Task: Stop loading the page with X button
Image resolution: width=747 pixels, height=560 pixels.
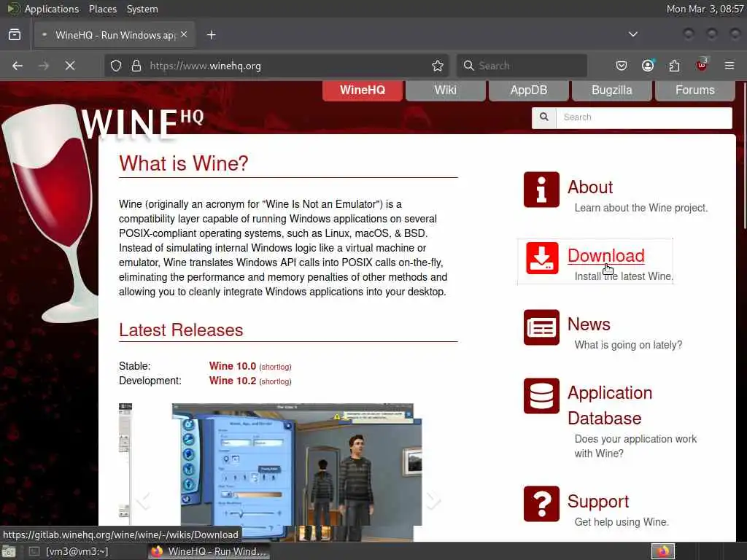Action: [x=70, y=66]
